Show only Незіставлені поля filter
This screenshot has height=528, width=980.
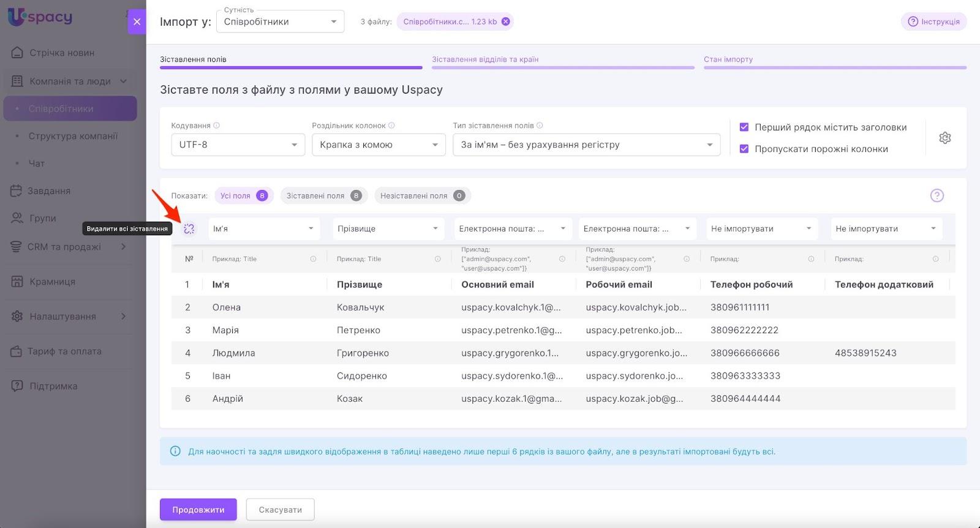(421, 196)
